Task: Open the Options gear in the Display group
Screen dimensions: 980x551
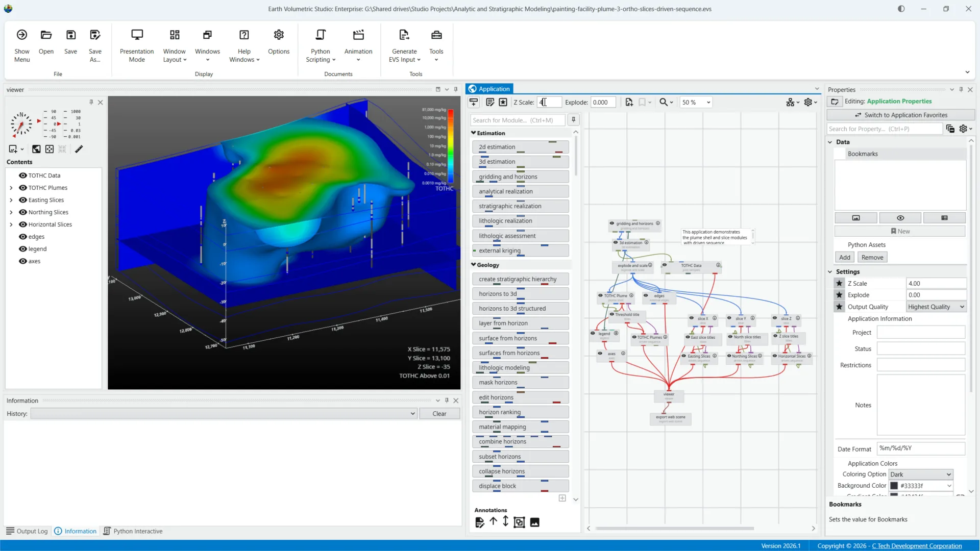Action: (x=279, y=42)
